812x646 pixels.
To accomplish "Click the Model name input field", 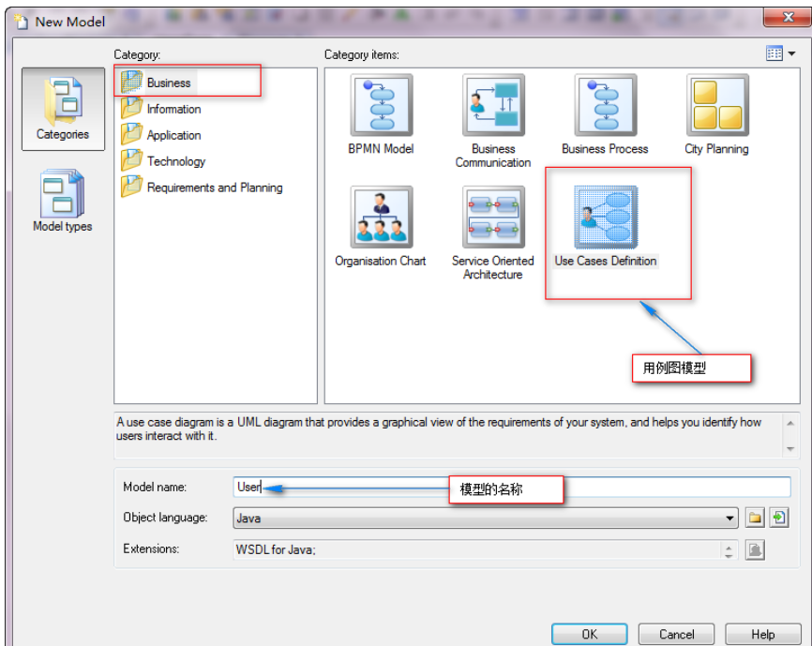I will [512, 488].
